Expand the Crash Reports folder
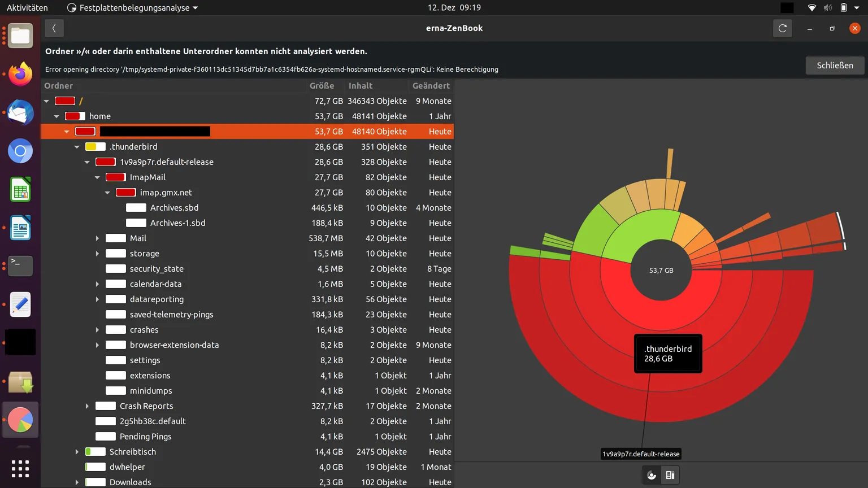Viewport: 868px width, 488px height. [x=87, y=406]
